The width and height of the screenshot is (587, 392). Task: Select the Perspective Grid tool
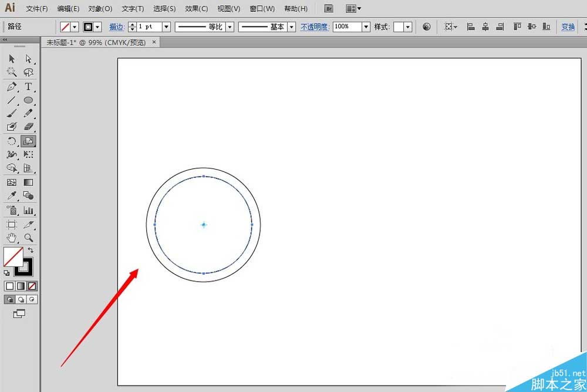pyautogui.click(x=28, y=168)
